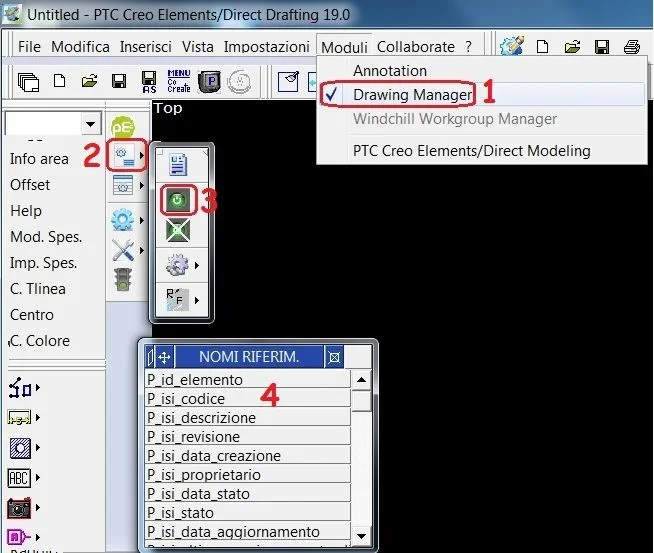Click the blue gear icon in vertical toolbar
The width and height of the screenshot is (654, 553).
(x=123, y=220)
